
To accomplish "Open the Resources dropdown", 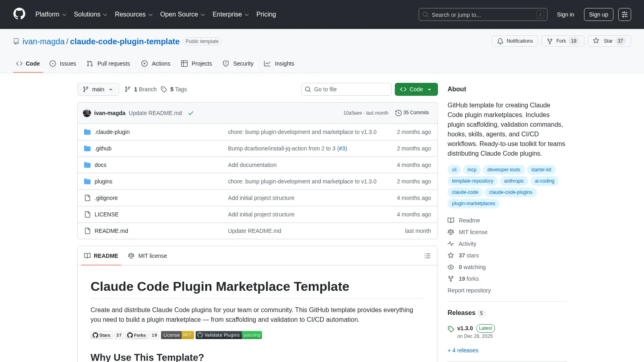I will click(x=134, y=14).
